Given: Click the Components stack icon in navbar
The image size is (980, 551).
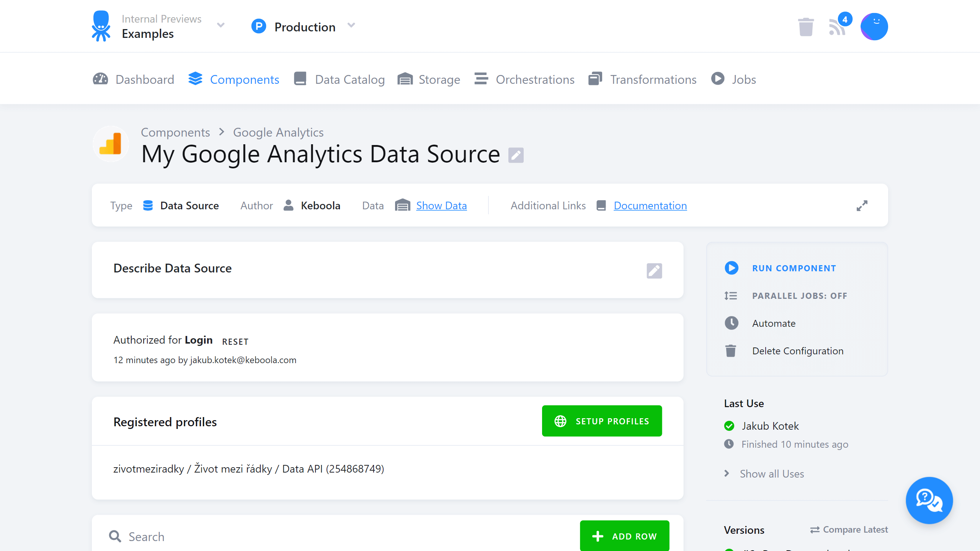Looking at the screenshot, I should point(195,78).
